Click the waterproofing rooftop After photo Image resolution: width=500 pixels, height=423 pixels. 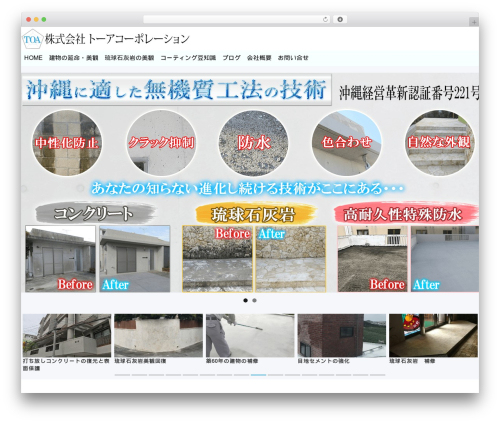pos(445,259)
